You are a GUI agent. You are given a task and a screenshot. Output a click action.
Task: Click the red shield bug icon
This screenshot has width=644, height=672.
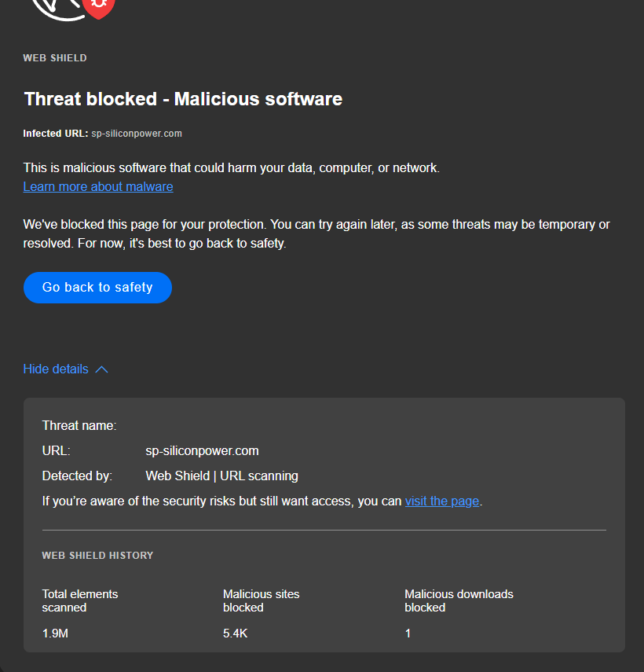(x=100, y=6)
